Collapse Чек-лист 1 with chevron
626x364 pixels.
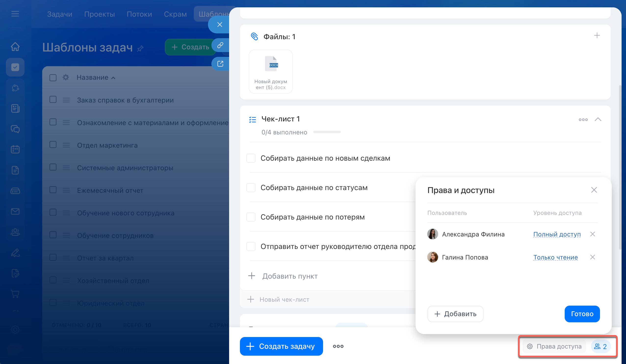pos(598,119)
